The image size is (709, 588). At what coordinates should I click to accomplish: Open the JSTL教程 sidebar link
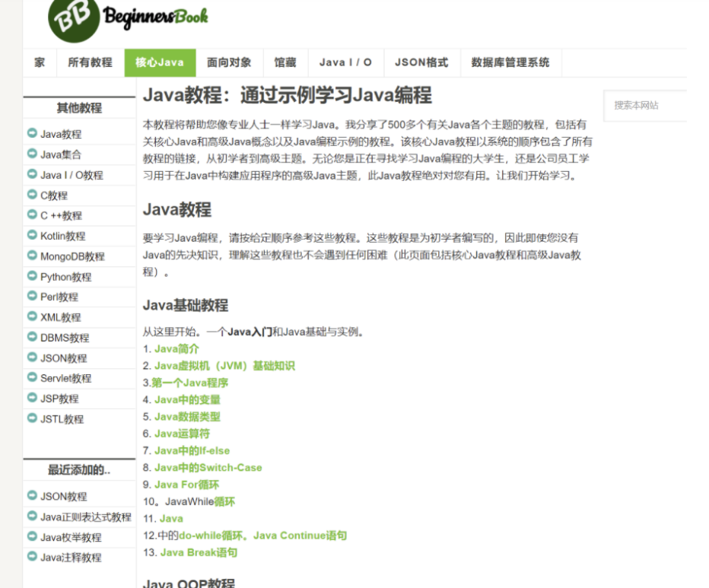pyautogui.click(x=62, y=419)
